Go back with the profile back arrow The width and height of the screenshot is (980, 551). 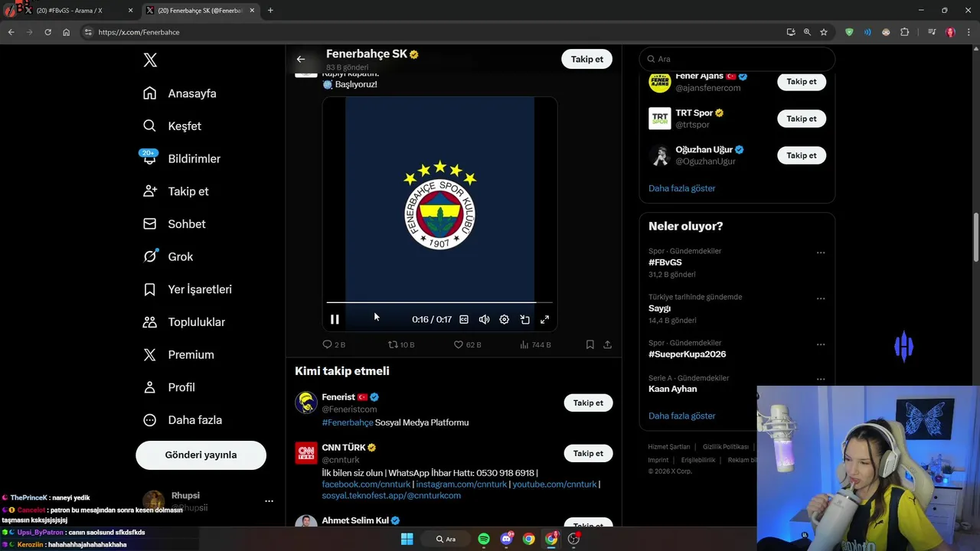301,59
